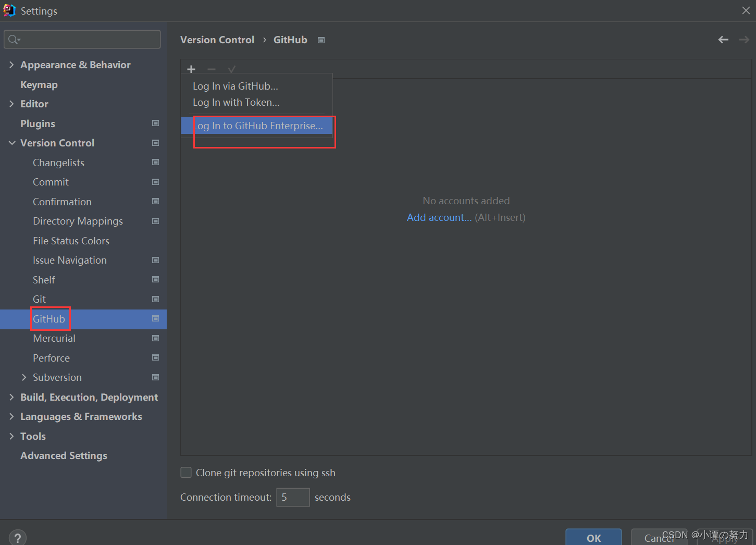Navigate forward with the right arrow

click(x=744, y=40)
